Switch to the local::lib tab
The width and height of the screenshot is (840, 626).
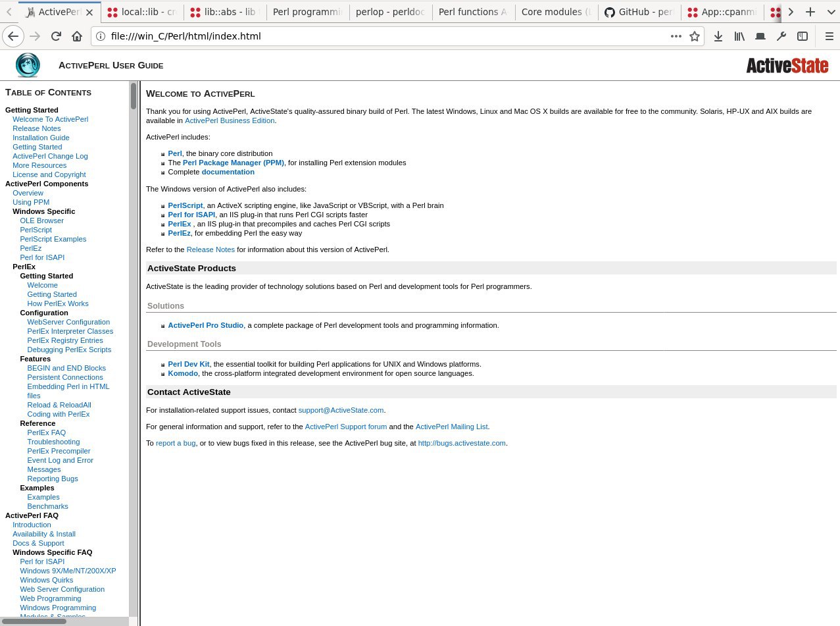point(143,12)
